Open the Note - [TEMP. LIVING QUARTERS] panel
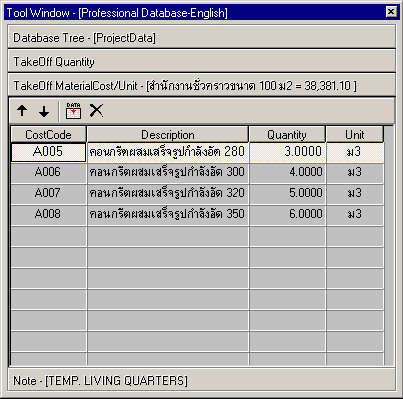 tap(201, 380)
